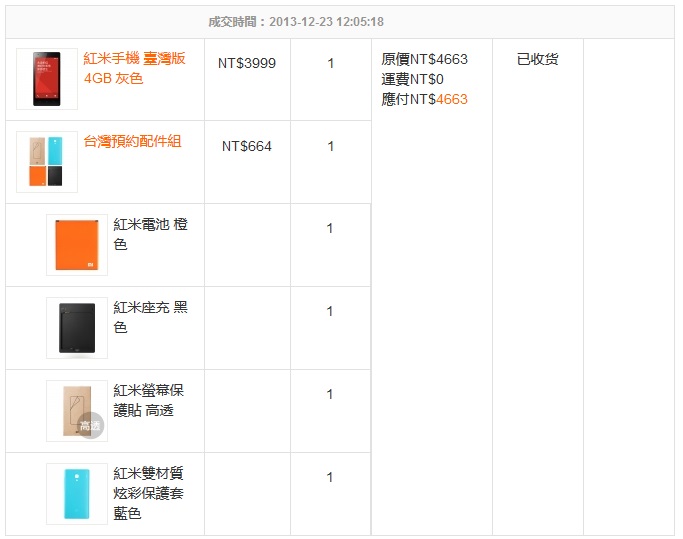Select the 紅米螢幕保護貼 高透 item name
The image size is (683, 539).
(x=149, y=400)
